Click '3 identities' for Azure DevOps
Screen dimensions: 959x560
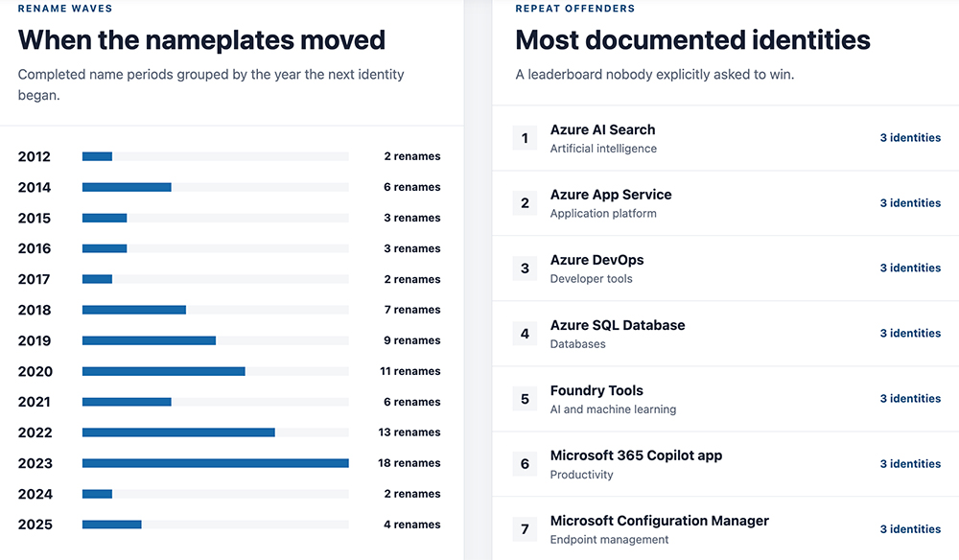click(910, 268)
